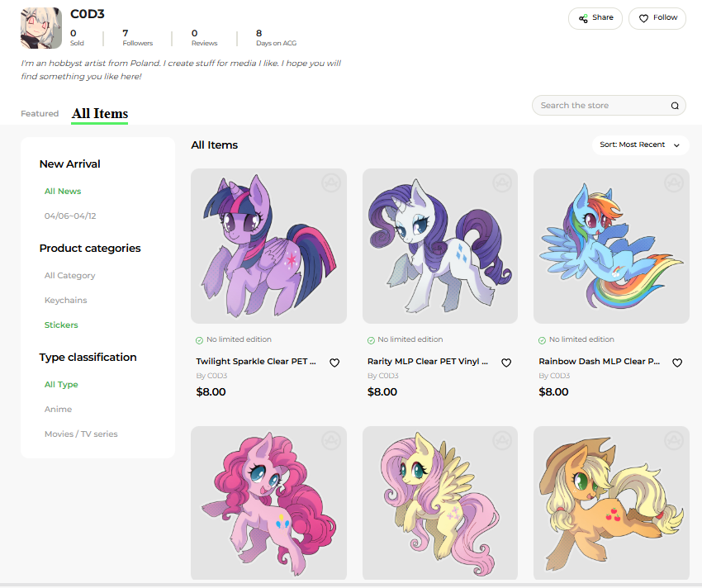702x588 pixels.
Task: Click the C0D3 store name heading
Action: (88, 14)
